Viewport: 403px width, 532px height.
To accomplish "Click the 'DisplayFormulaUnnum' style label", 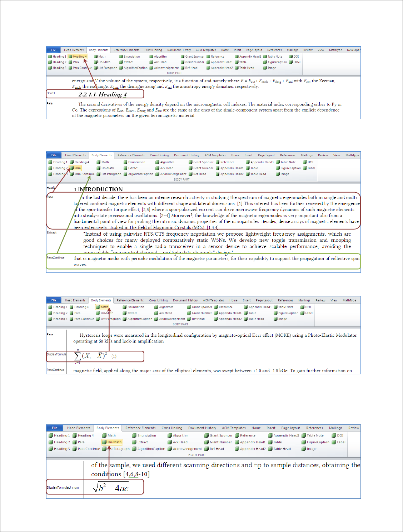I will tap(63, 488).
